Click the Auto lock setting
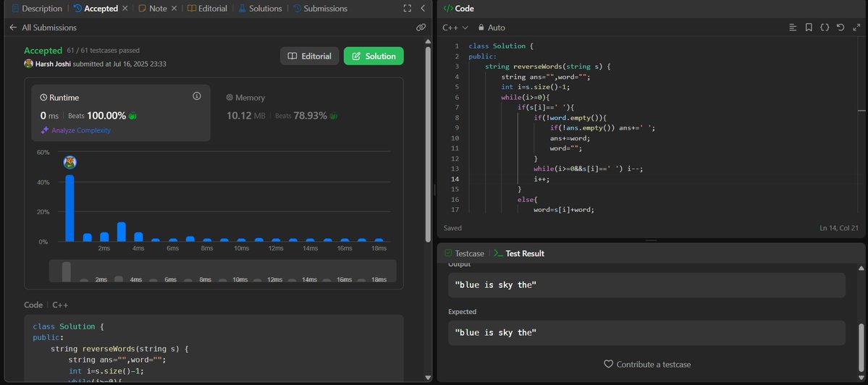Screen dimensions: 868x385 click(x=491, y=27)
